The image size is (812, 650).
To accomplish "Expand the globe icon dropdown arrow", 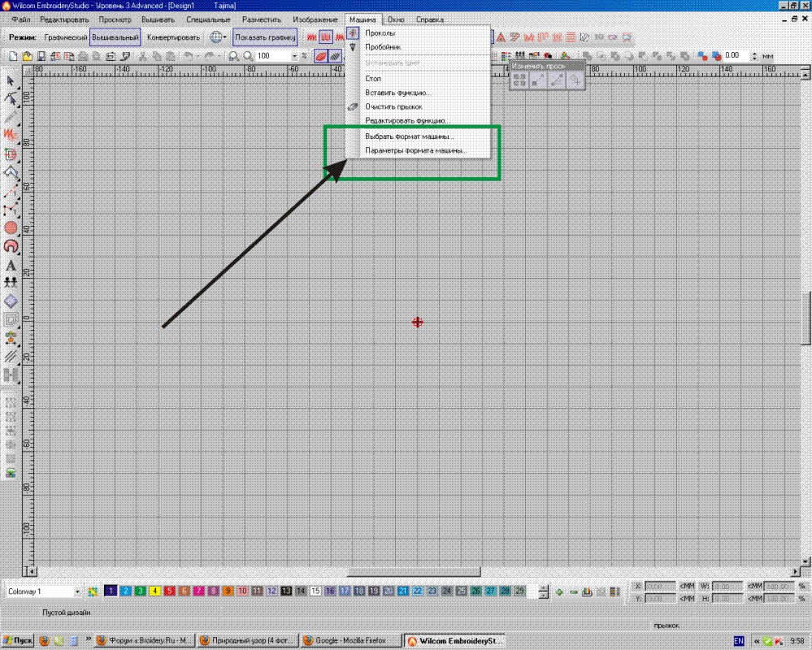I will 225,37.
